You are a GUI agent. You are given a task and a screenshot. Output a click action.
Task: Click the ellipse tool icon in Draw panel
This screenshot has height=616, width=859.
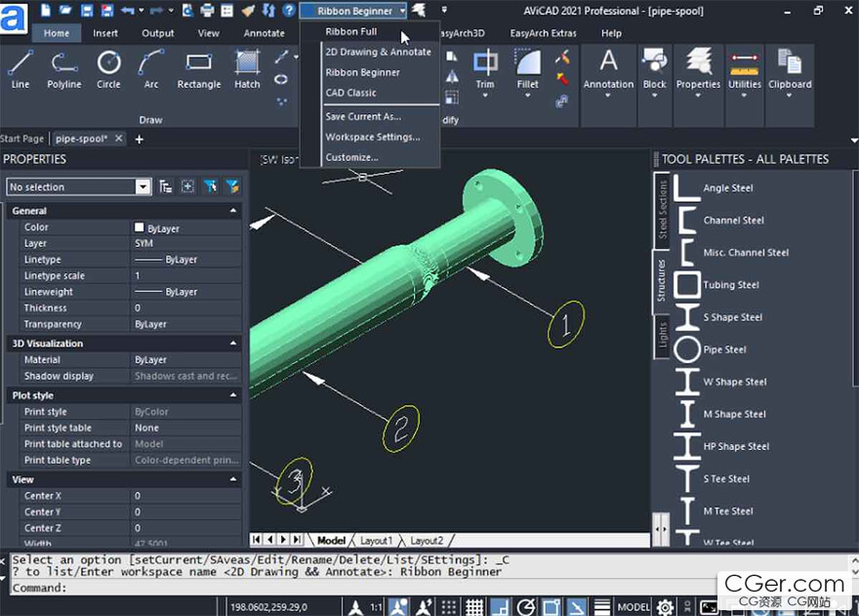point(281,79)
